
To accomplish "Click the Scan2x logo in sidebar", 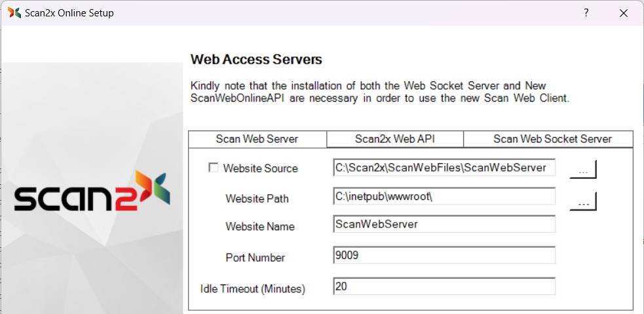I will (x=92, y=191).
